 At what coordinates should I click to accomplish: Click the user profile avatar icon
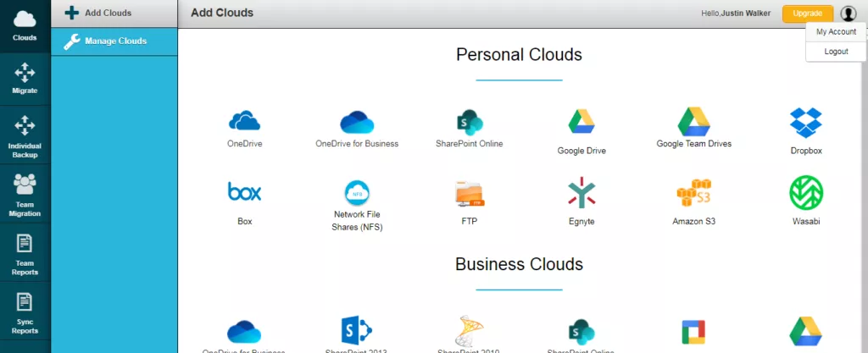[x=848, y=14]
